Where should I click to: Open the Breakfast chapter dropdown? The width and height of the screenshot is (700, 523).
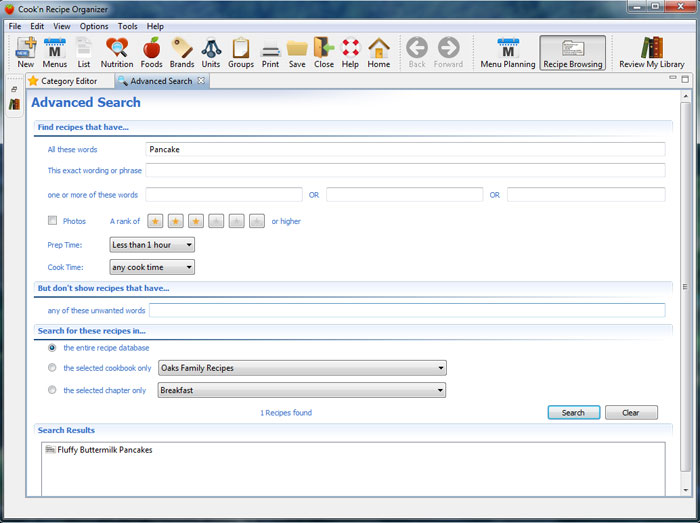[x=302, y=390]
